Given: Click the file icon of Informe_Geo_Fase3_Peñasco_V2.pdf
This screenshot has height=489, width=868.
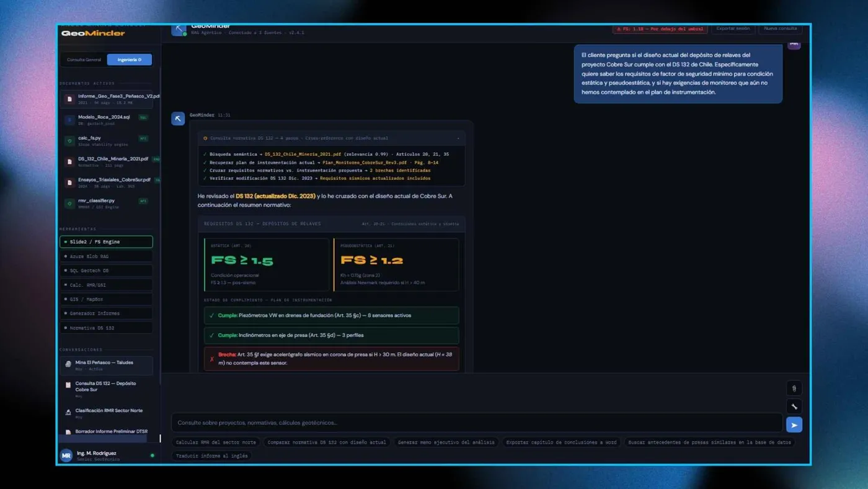Looking at the screenshot, I should tap(70, 99).
